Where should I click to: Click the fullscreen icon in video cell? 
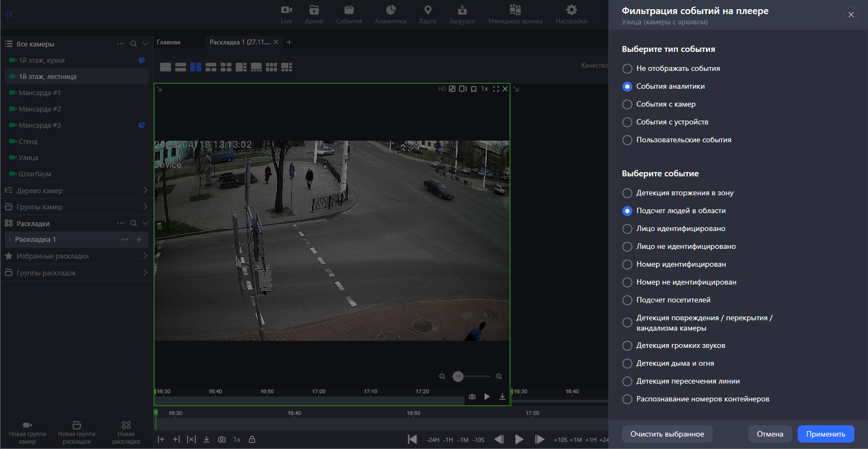click(x=495, y=89)
